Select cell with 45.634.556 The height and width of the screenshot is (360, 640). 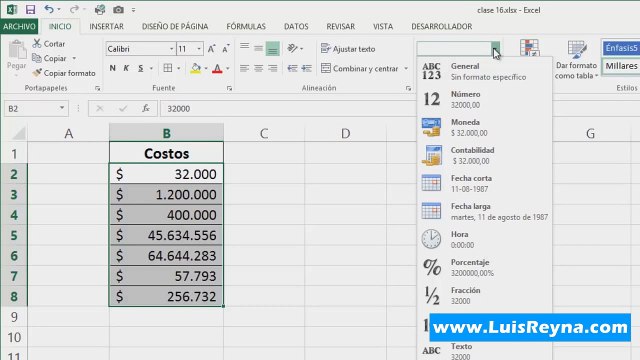pyautogui.click(x=167, y=235)
